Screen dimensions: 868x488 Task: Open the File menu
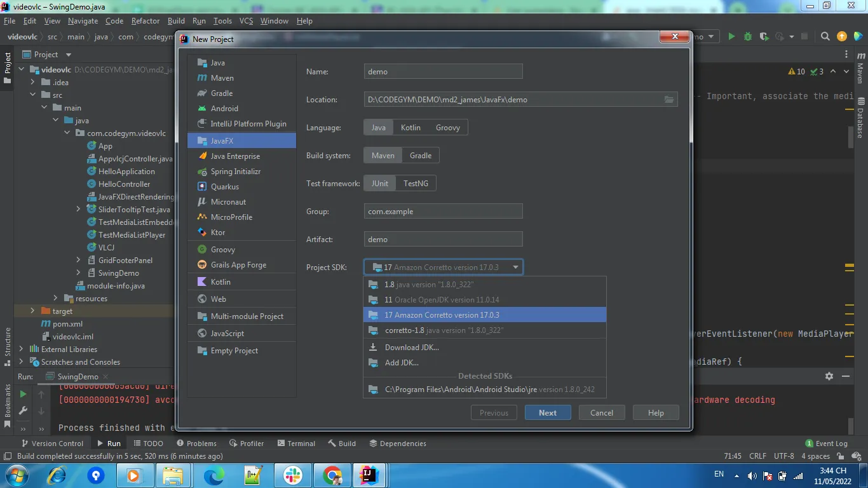pyautogui.click(x=10, y=21)
